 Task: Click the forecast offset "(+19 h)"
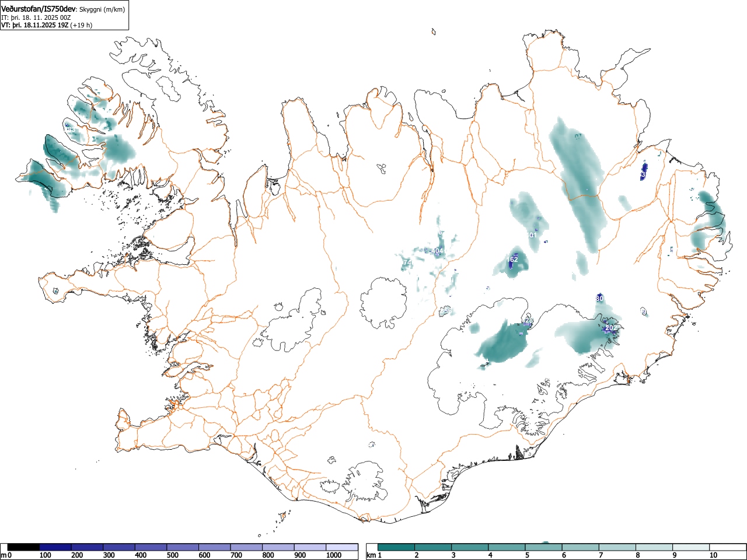point(81,25)
